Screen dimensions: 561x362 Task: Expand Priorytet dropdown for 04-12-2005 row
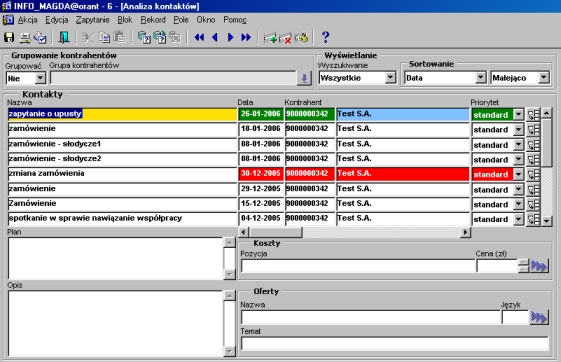[518, 219]
